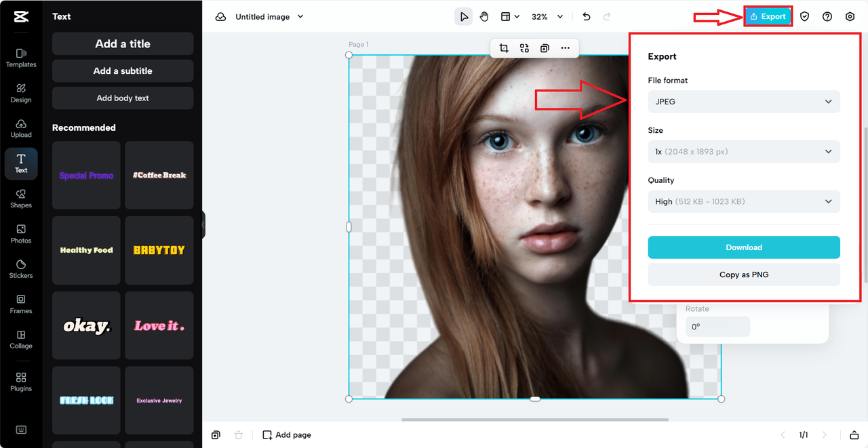This screenshot has width=868, height=448.
Task: Expand the Size 1x dropdown
Action: 744,152
